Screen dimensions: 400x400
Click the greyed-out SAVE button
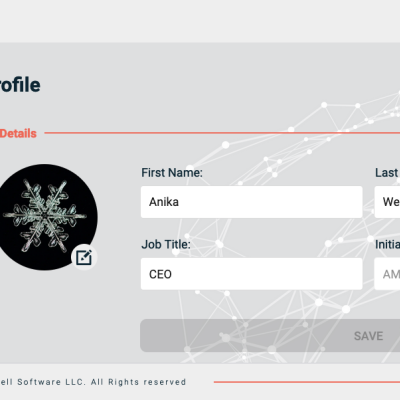(x=270, y=335)
